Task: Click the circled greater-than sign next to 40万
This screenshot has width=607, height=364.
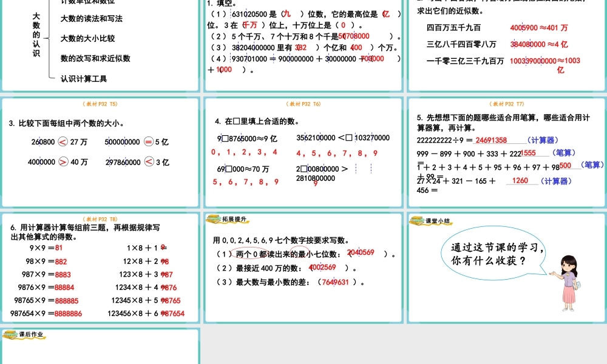Action: (x=63, y=162)
